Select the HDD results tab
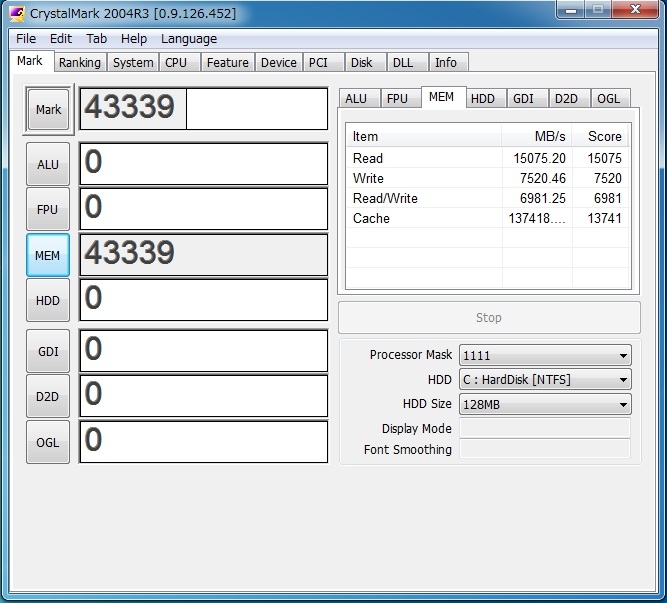667x603 pixels. coord(483,98)
